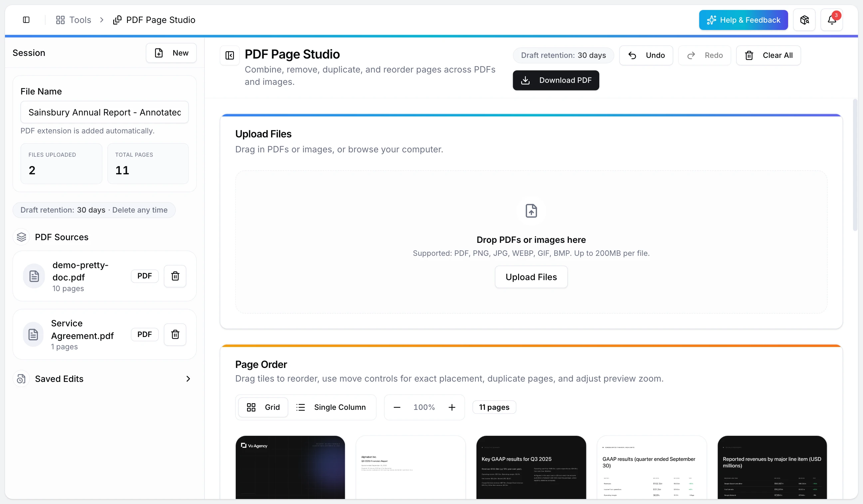Click upload file icon in drop zone
Image resolution: width=863 pixels, height=504 pixels.
(531, 211)
